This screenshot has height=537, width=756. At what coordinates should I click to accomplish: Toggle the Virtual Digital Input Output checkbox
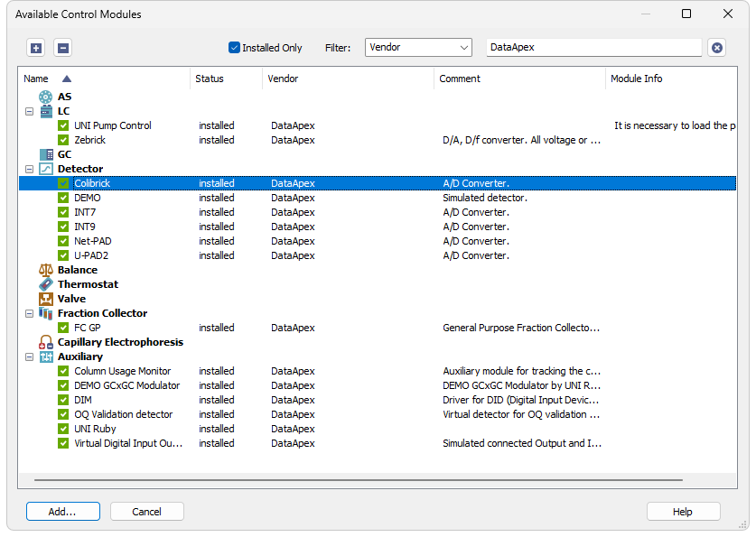pyautogui.click(x=63, y=443)
